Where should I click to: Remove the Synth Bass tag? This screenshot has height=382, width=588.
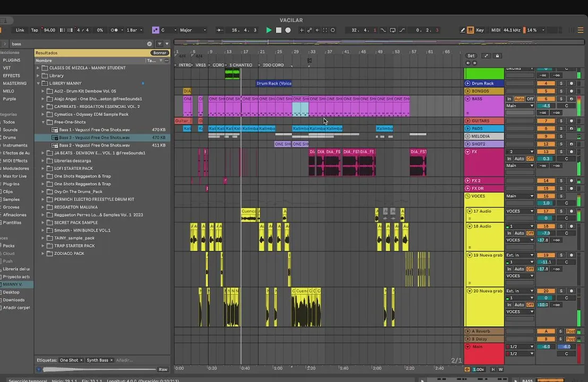point(111,360)
